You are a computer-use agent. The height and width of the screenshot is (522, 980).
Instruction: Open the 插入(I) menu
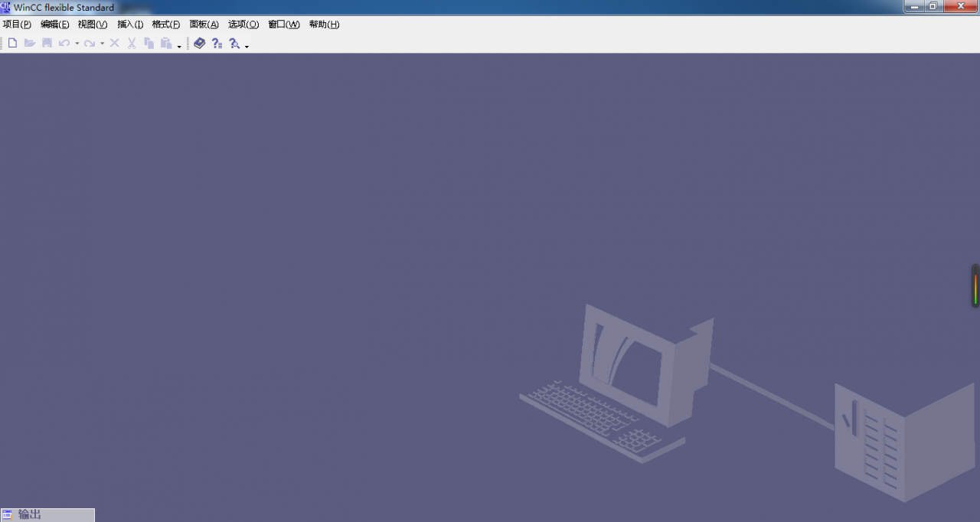click(x=130, y=24)
